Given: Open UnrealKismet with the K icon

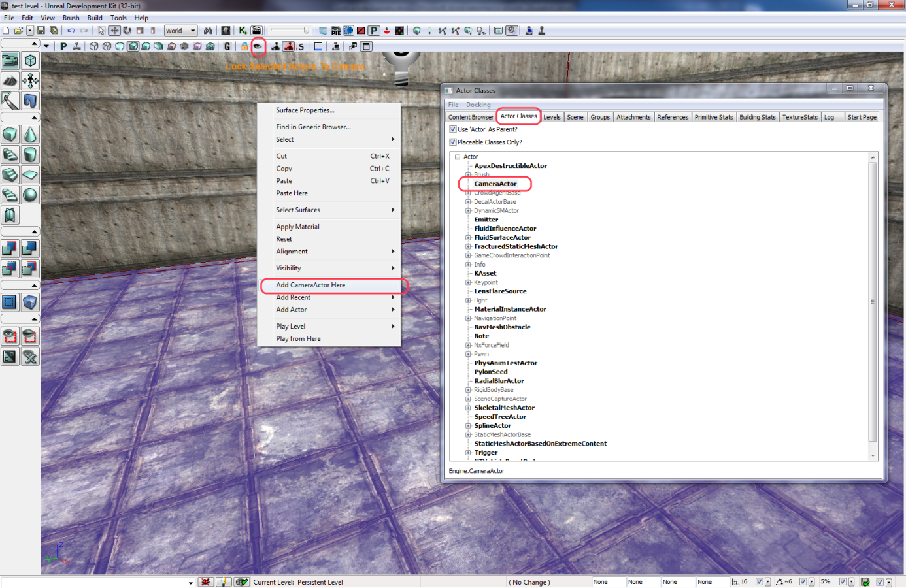Looking at the screenshot, I should pos(243,31).
